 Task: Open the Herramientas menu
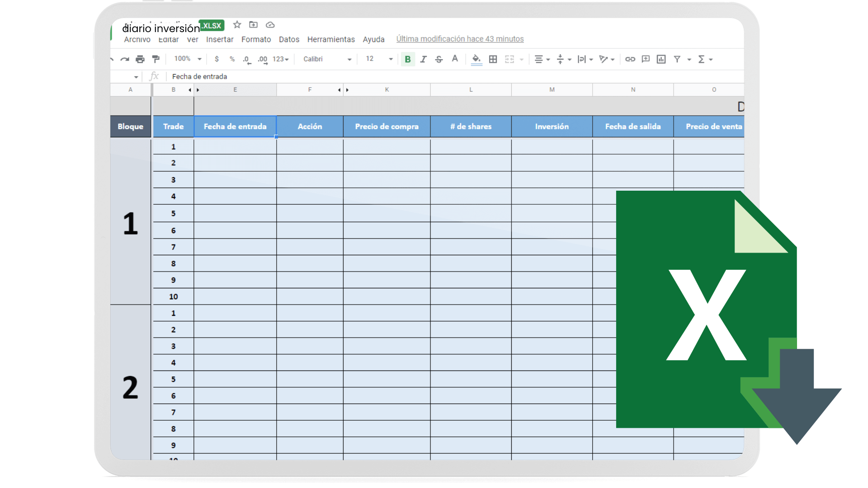point(331,39)
